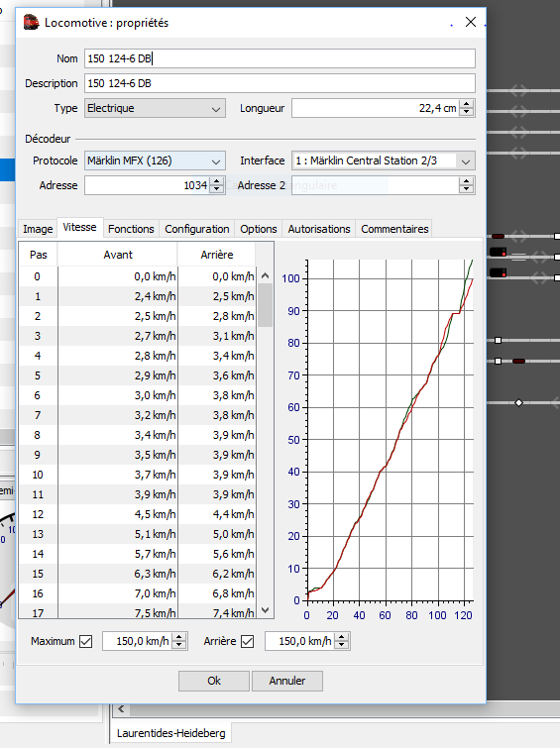This screenshot has height=748, width=560.
Task: Decrease the Maximum speed 150,0 km/h
Action: click(x=179, y=645)
